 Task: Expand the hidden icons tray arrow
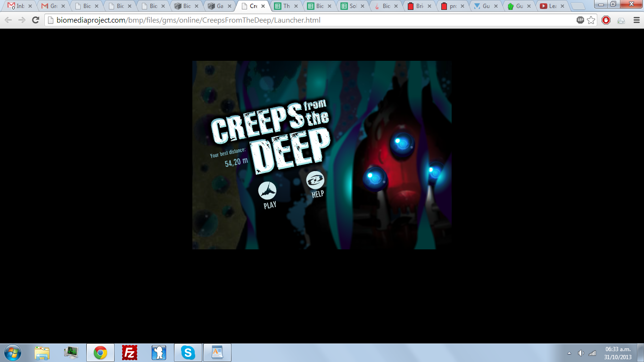(x=569, y=354)
